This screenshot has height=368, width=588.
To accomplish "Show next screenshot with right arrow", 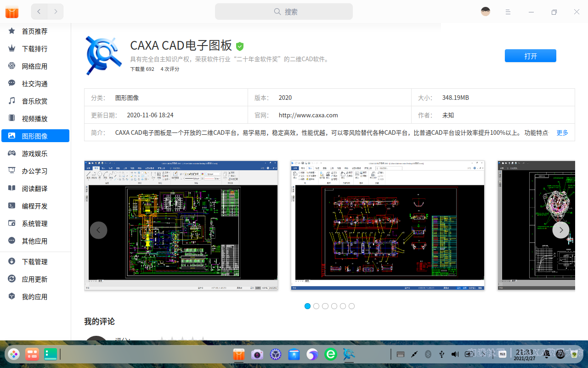I will point(560,230).
